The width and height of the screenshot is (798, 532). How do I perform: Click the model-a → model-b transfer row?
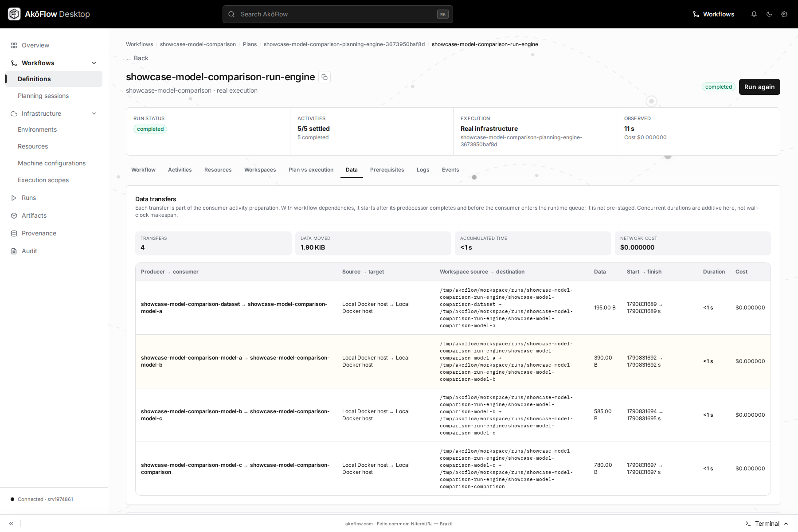(x=453, y=361)
